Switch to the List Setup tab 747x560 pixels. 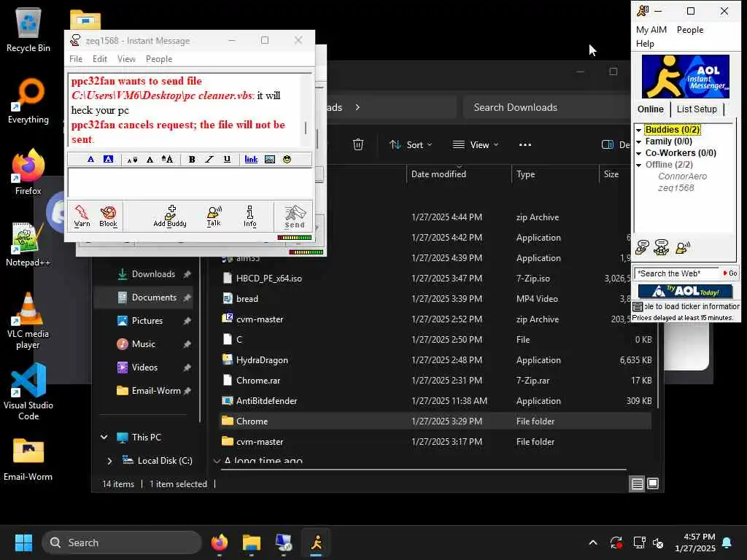(x=697, y=109)
